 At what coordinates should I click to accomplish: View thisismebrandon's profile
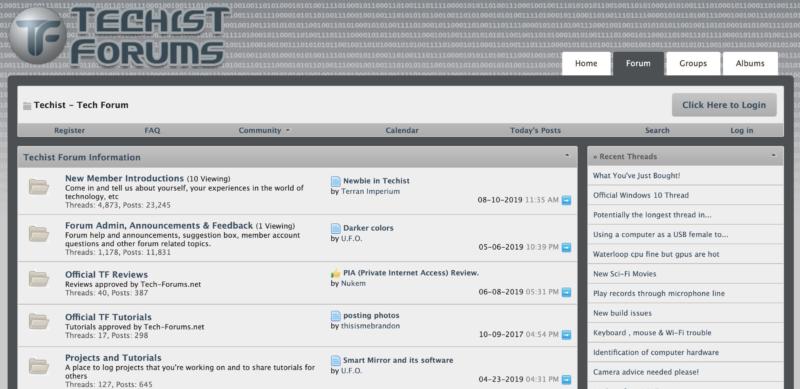click(x=370, y=326)
